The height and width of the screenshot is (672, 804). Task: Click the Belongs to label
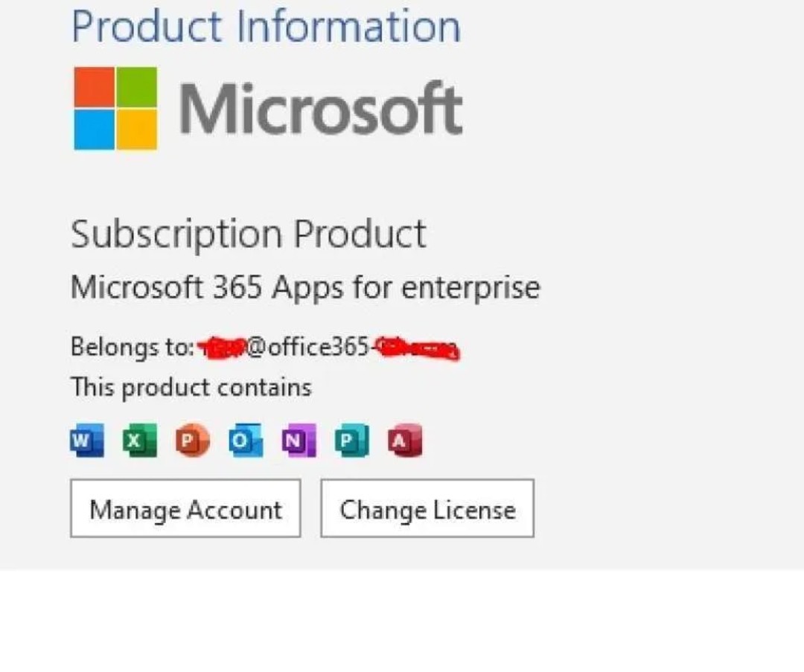tap(133, 347)
